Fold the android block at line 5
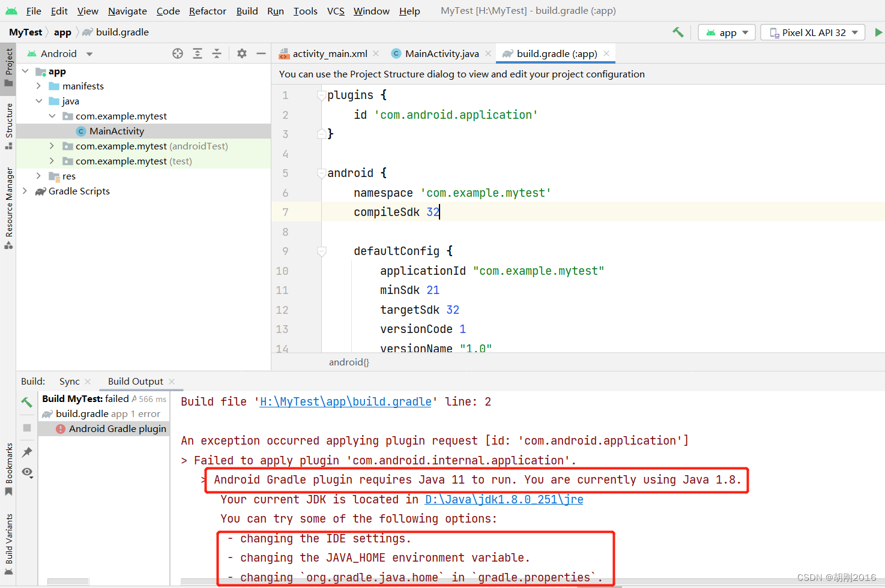Image resolution: width=885 pixels, height=588 pixels. point(321,173)
